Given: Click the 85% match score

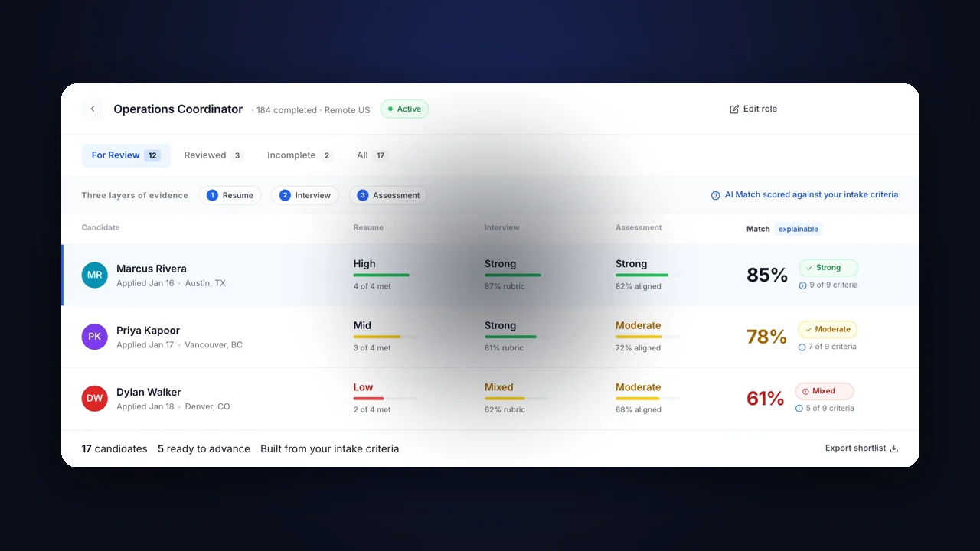Looking at the screenshot, I should click(x=767, y=275).
